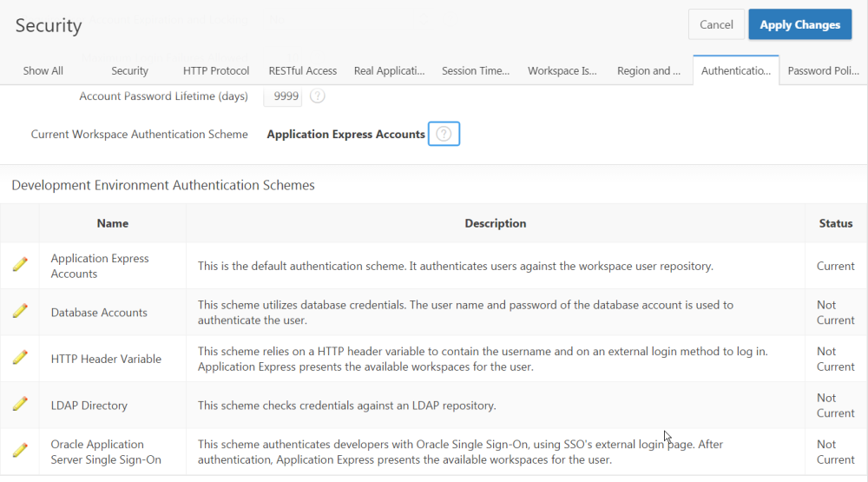The height and width of the screenshot is (482, 868).
Task: Open the Region and Web Service tab
Action: coord(648,71)
